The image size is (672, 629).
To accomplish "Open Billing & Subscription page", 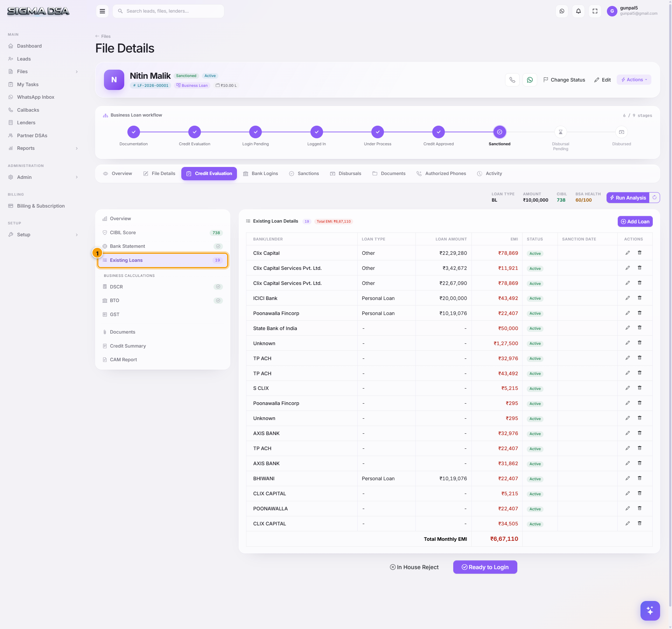I will click(x=43, y=206).
